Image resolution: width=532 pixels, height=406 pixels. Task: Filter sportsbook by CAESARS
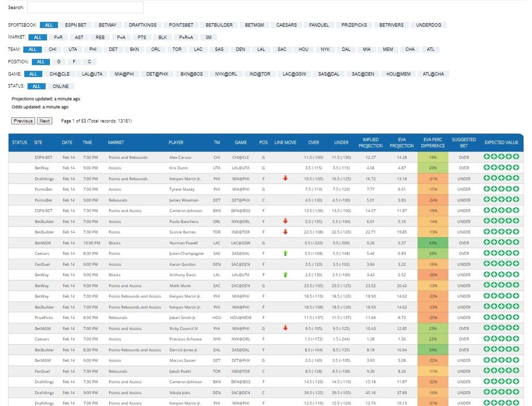[286, 25]
